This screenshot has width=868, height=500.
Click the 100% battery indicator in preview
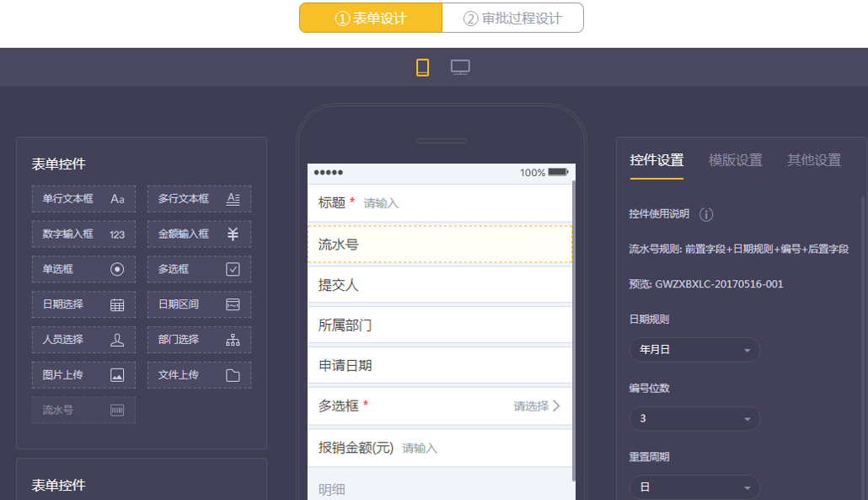coord(544,172)
